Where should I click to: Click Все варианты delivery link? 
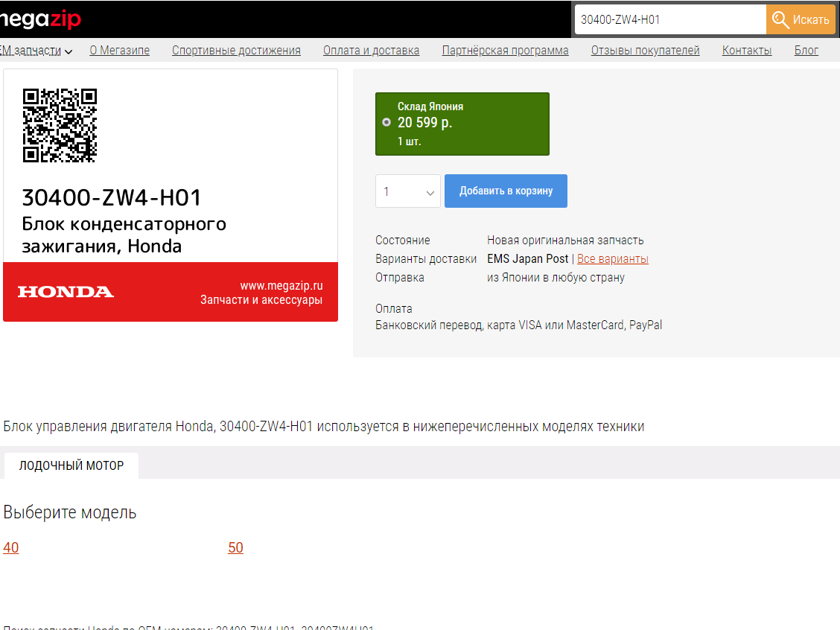[612, 259]
